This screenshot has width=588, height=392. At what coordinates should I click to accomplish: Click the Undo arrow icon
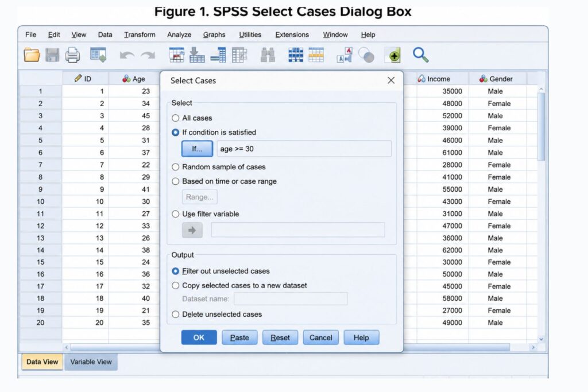point(127,56)
